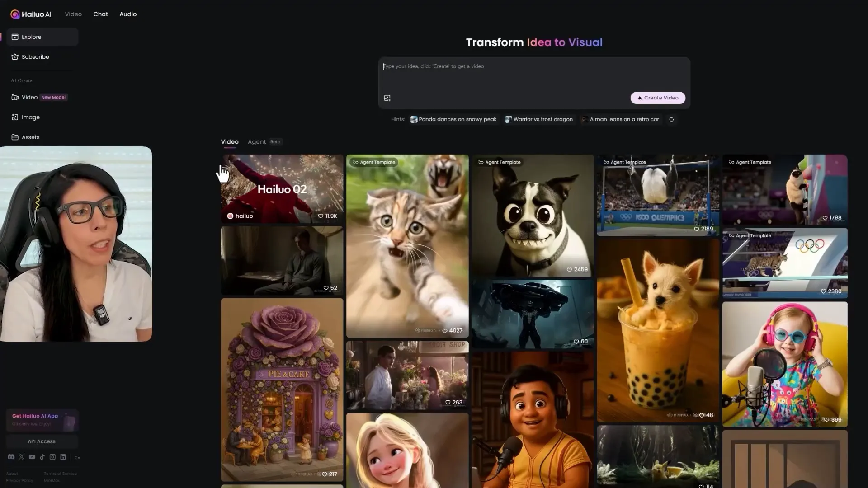Switch to the Audio top tab
This screenshot has height=488, width=868.
coord(128,14)
